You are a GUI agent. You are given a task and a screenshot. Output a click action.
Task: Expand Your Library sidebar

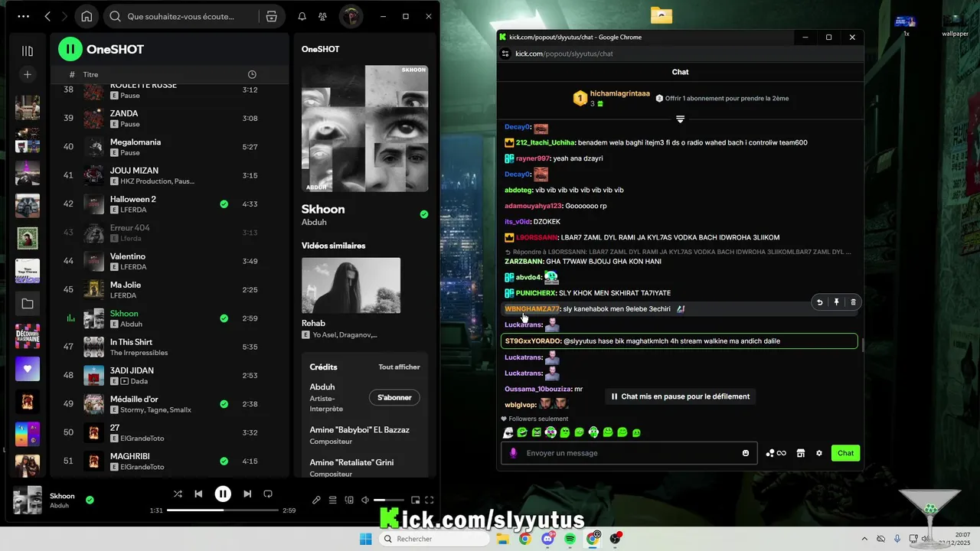(x=28, y=51)
